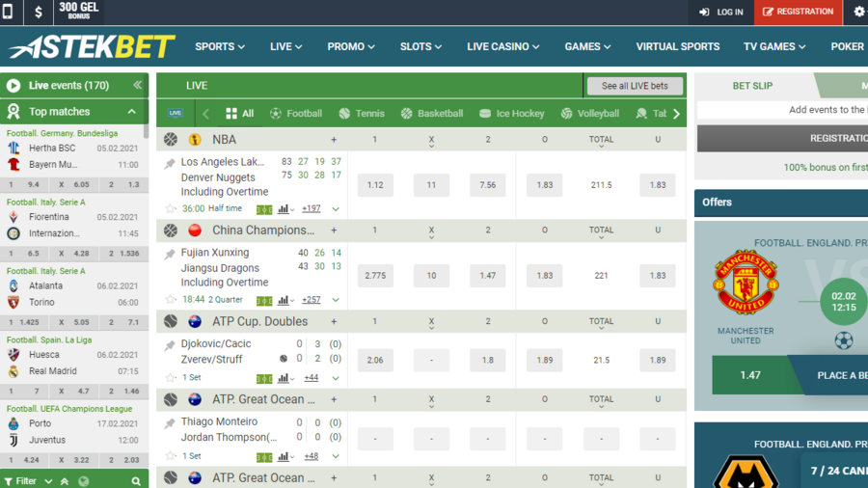Image resolution: width=868 pixels, height=488 pixels.
Task: Click the mobile phone icon in top bar
Action: point(9,12)
